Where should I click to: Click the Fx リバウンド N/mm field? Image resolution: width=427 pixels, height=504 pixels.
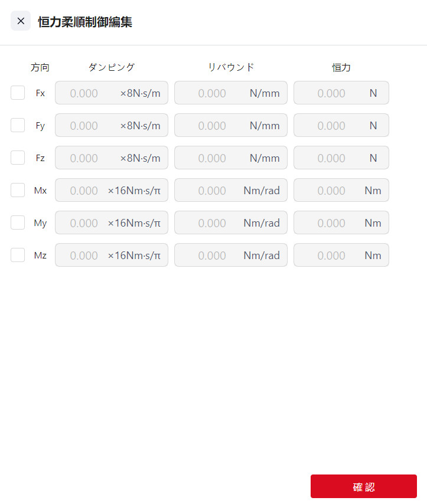(x=213, y=93)
